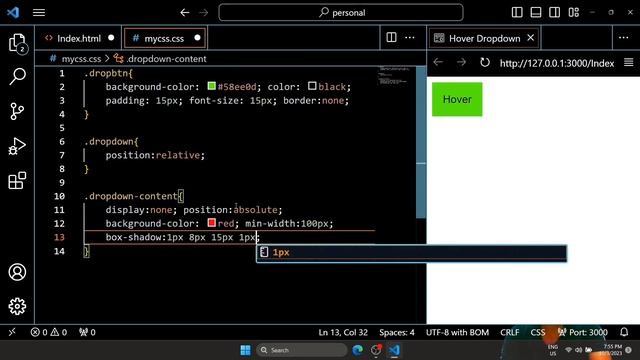
Task: Open color picker for red swatch
Action: [211, 223]
